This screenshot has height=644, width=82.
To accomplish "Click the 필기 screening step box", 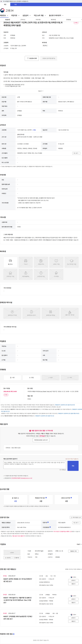I will click(x=50, y=377).
